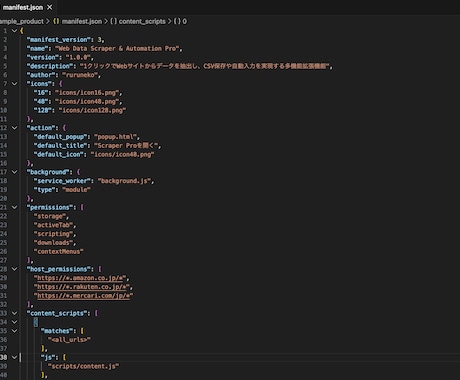
Task: Click the "downloads" permission entry
Action: coord(53,243)
